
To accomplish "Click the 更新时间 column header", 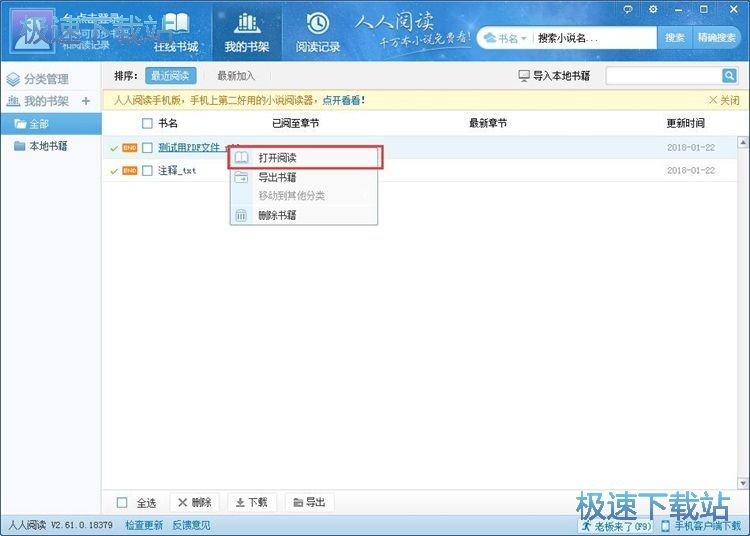I will [x=686, y=123].
